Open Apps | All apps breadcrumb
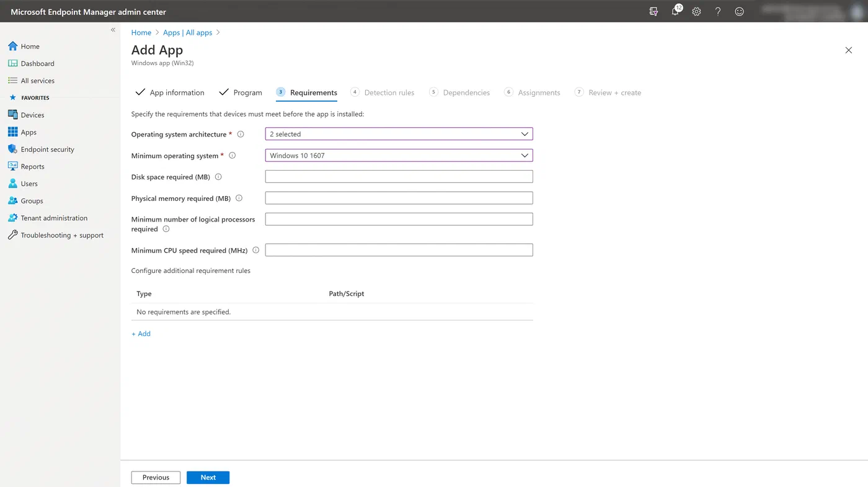 (x=187, y=32)
